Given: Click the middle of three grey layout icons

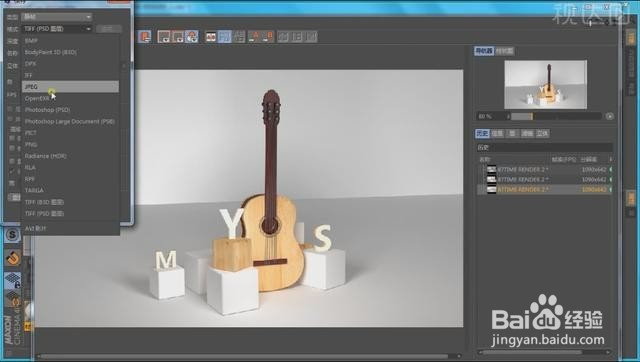Looking at the screenshot, I should coord(298,37).
